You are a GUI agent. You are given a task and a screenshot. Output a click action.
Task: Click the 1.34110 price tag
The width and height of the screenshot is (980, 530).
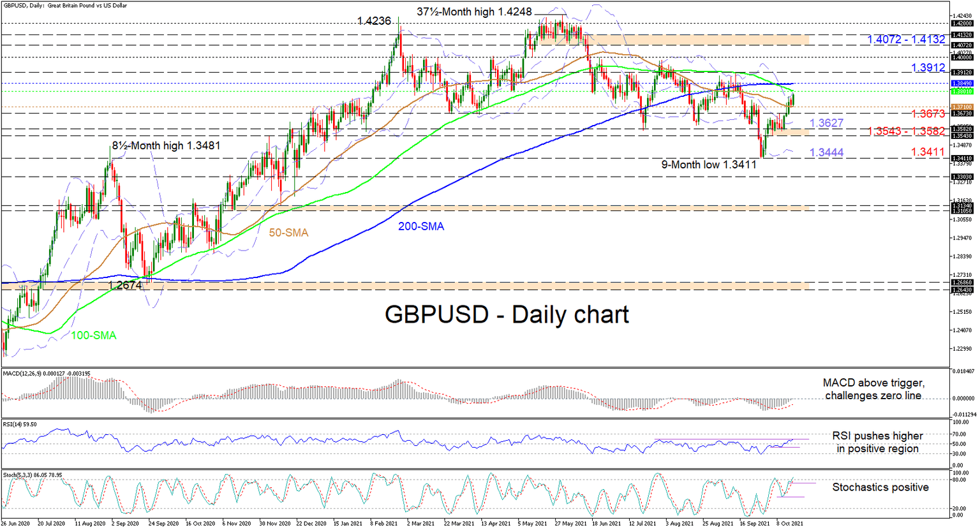tap(963, 158)
